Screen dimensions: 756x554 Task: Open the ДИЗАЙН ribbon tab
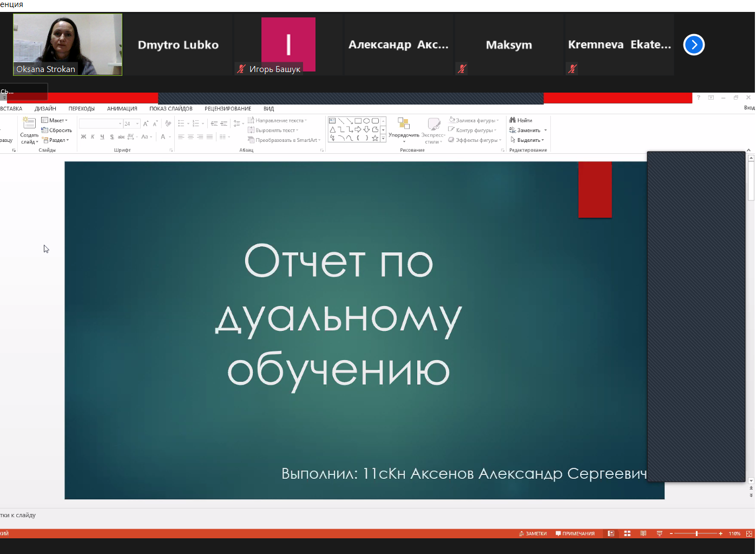(x=45, y=109)
